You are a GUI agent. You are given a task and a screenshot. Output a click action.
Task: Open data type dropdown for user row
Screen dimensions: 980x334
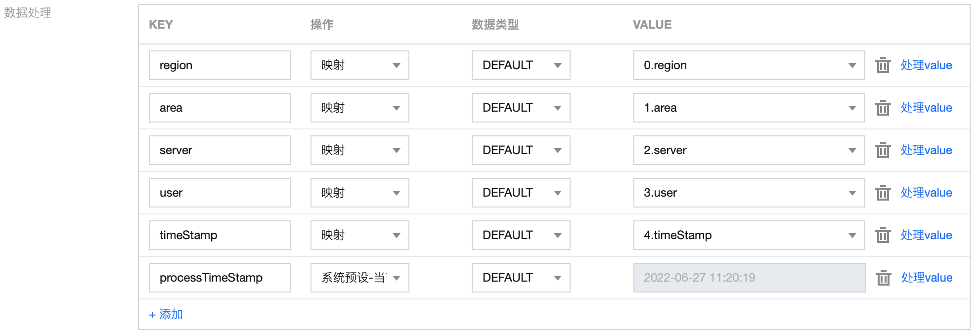point(521,193)
